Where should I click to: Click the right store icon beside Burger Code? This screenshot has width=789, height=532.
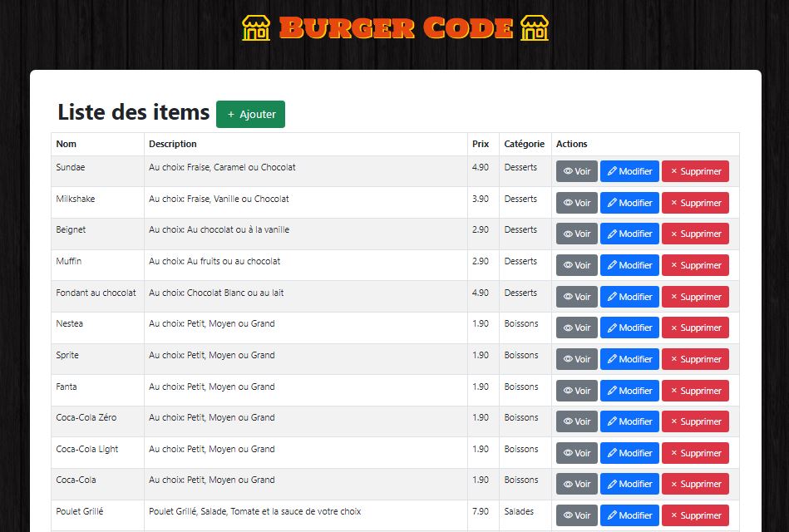[533, 28]
